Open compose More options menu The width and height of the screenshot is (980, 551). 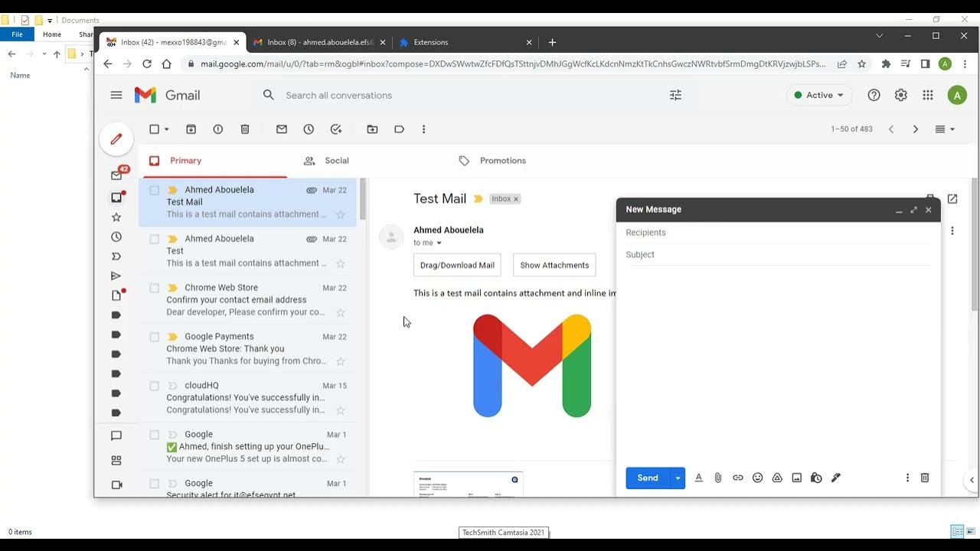[907, 478]
